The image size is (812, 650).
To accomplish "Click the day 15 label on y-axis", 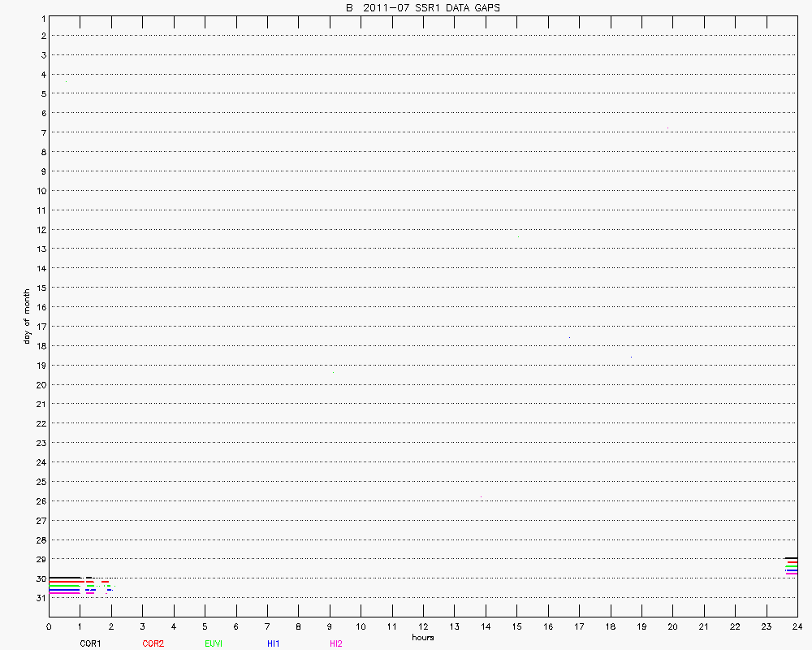I will 40,288.
